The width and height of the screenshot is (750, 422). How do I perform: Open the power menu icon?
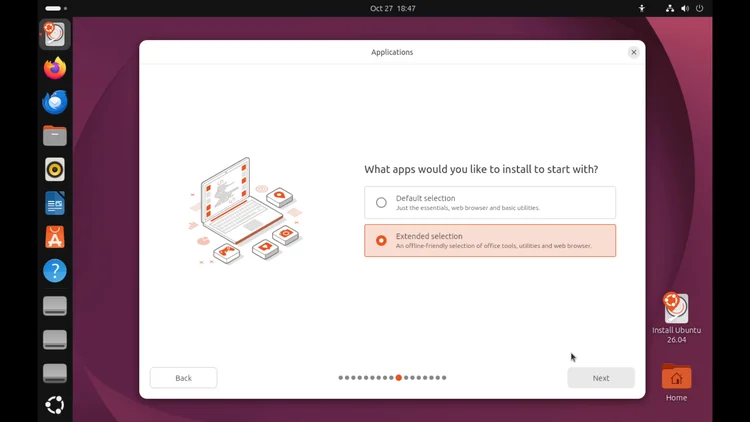coord(699,8)
